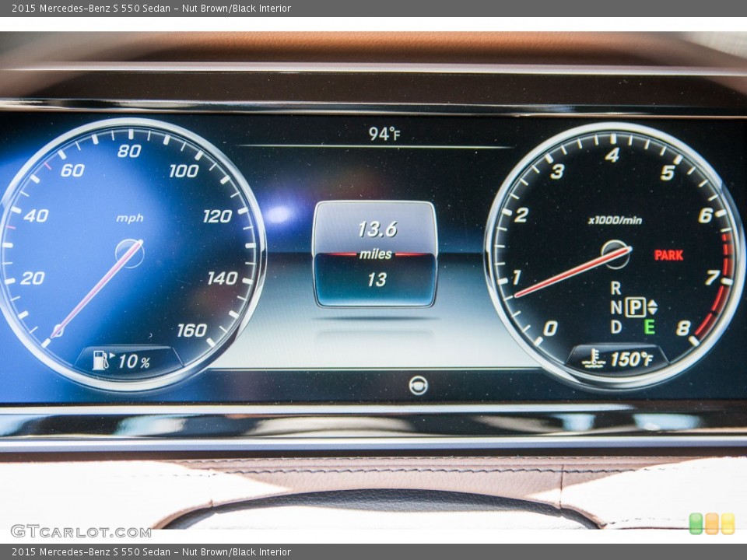Click the miles unit label
Viewport: 747px width, 560px height.
point(375,254)
